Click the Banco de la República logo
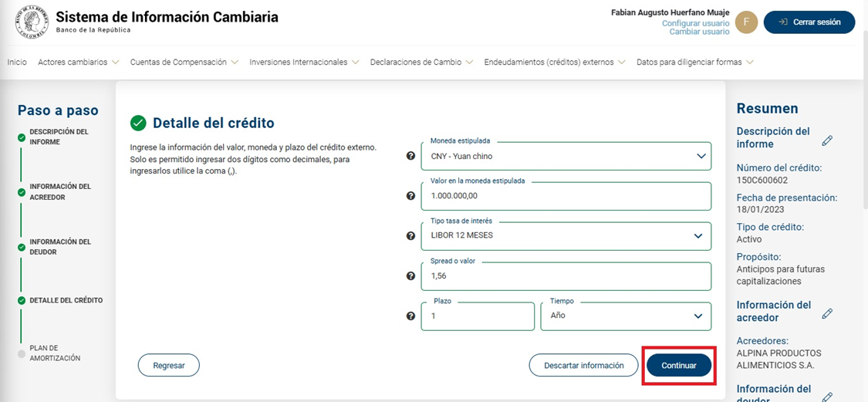The width and height of the screenshot is (868, 402). (x=32, y=22)
